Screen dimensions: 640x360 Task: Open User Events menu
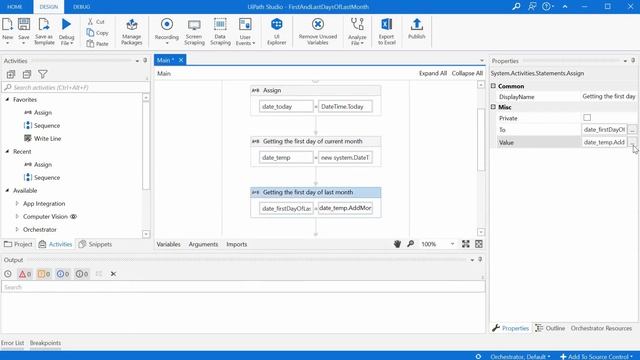pyautogui.click(x=245, y=32)
